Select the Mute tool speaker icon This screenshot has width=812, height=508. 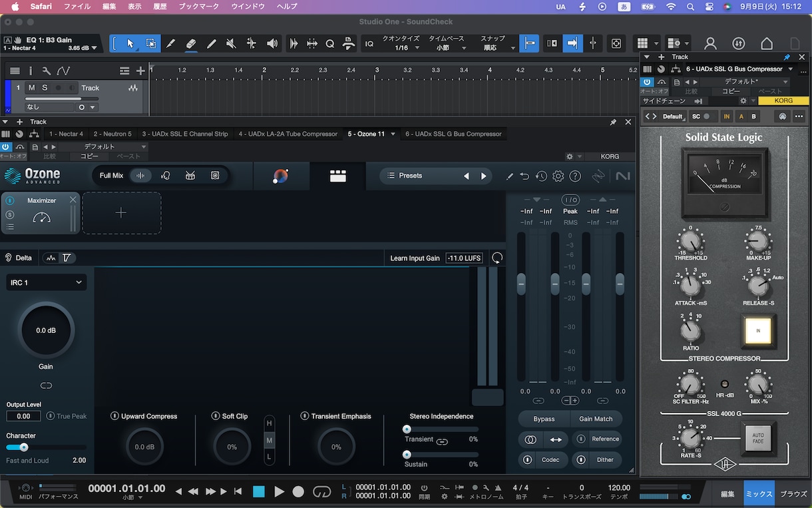[x=231, y=44]
